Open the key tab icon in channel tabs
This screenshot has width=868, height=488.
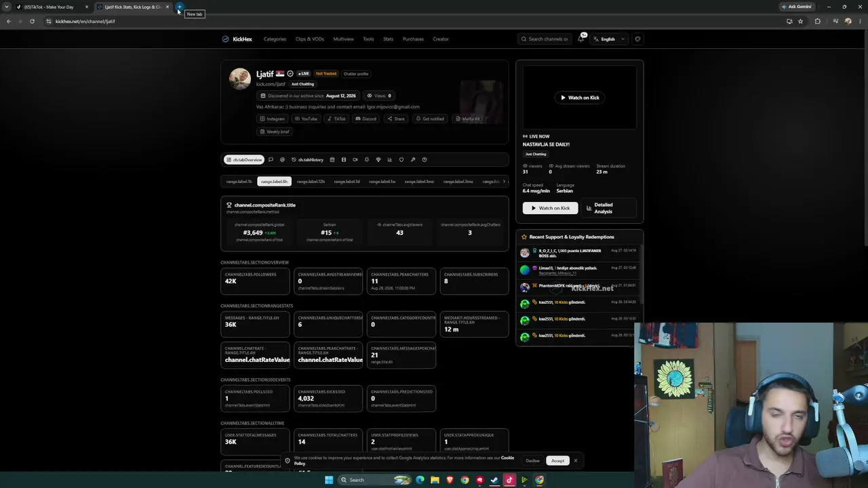click(413, 160)
